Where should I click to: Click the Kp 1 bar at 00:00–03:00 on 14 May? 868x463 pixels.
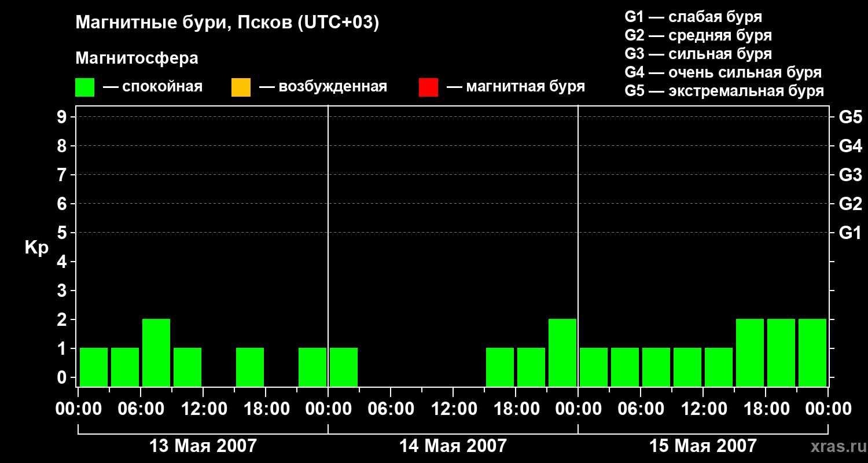pos(344,367)
